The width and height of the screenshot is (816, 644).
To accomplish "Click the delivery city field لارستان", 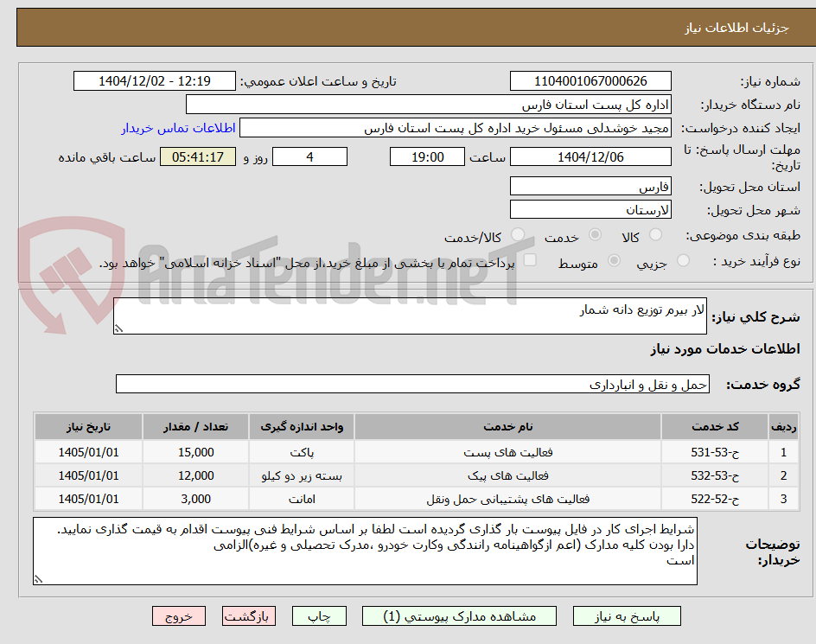I will 590,210.
